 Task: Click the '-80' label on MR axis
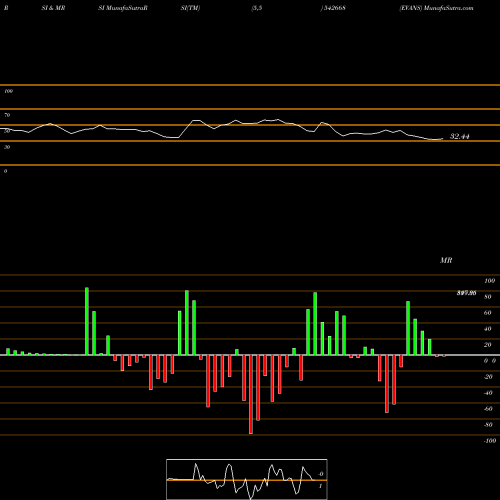click(488, 425)
